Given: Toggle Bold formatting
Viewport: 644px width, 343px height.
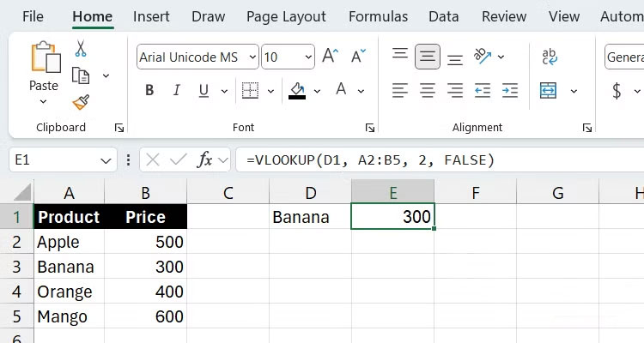Looking at the screenshot, I should 149,90.
